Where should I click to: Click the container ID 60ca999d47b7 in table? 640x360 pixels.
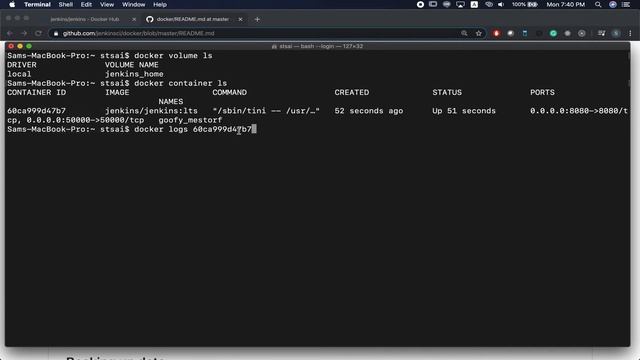coord(36,111)
